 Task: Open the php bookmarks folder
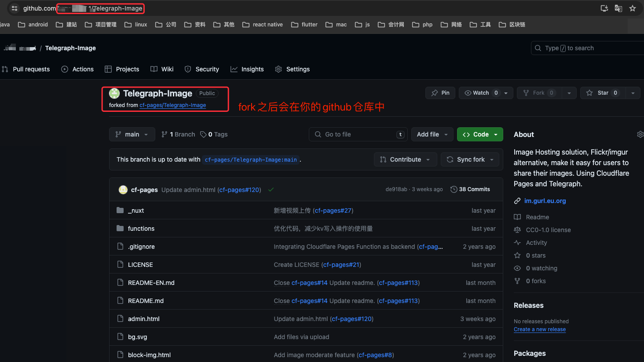click(x=422, y=25)
